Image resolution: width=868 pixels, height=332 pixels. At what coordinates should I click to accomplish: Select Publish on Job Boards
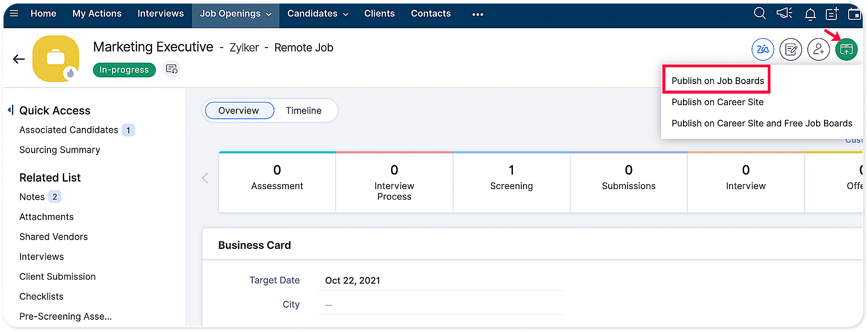718,81
